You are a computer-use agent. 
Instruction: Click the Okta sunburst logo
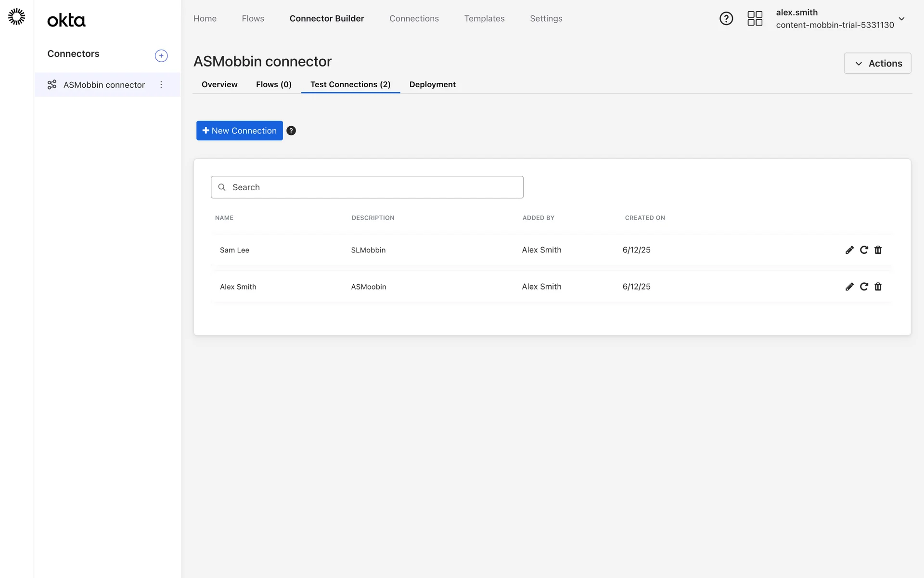[x=17, y=17]
